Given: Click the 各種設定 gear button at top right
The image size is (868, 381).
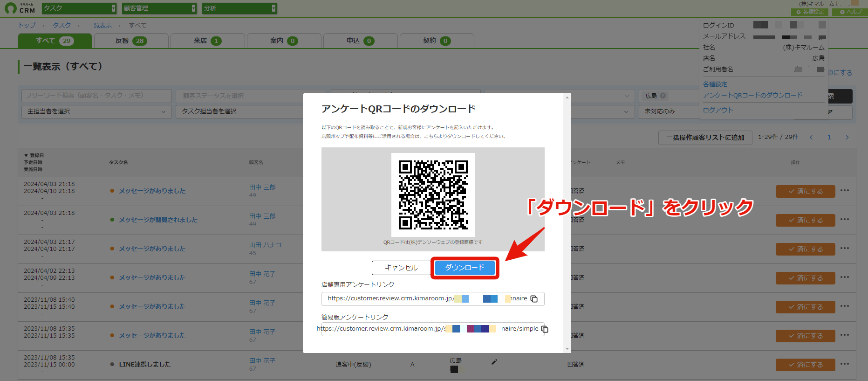Looking at the screenshot, I should 810,12.
